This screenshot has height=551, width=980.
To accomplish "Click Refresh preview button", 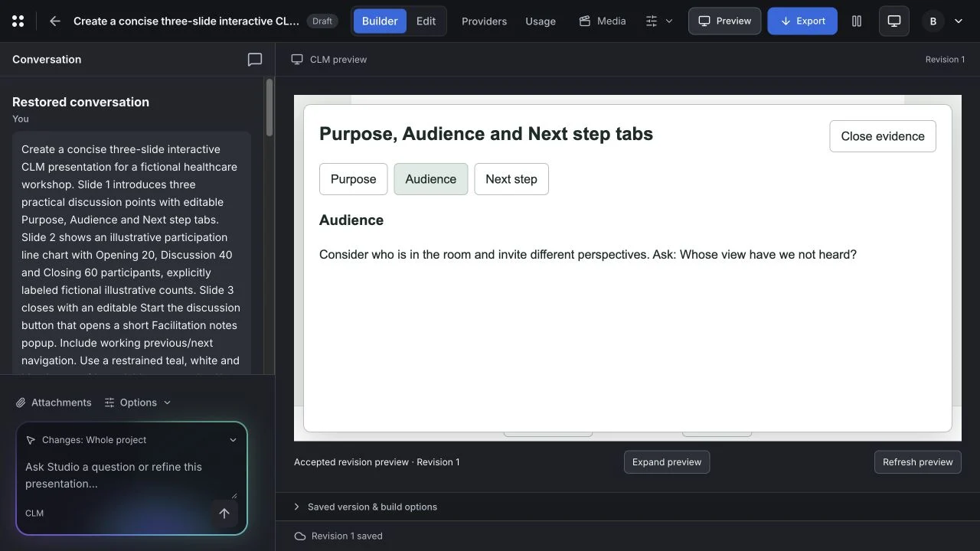I will (x=918, y=462).
